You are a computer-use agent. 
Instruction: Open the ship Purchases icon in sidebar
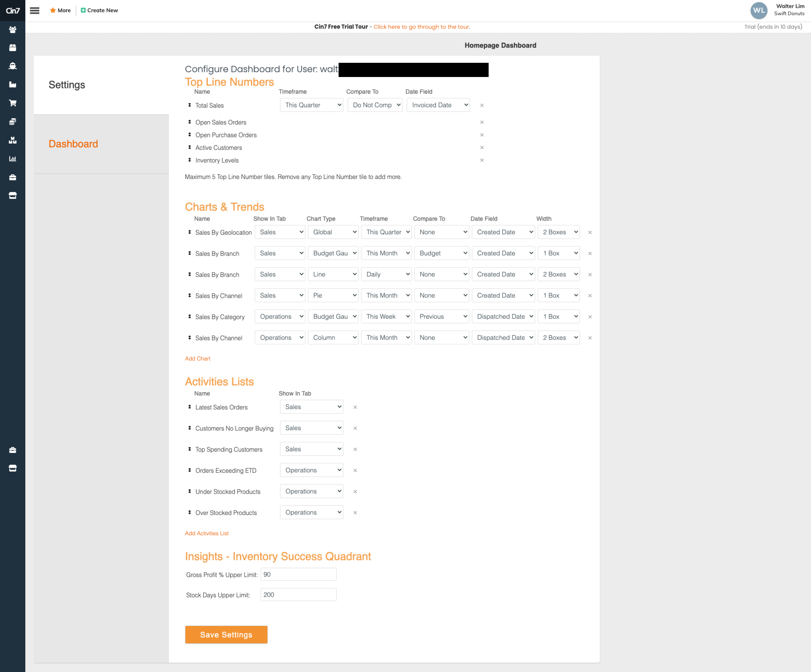coord(13,66)
